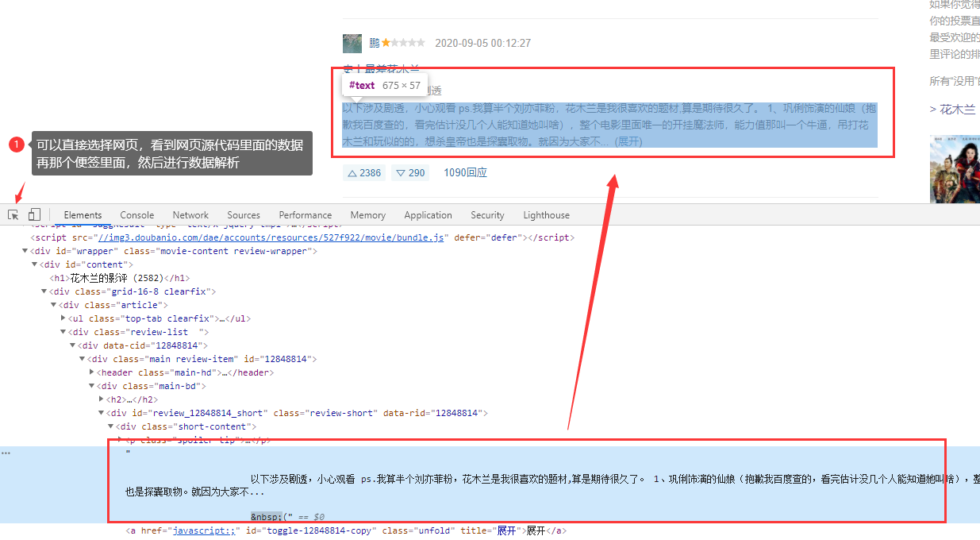Collapse the div id="wrapper" node
This screenshot has width=980, height=540.
(x=25, y=251)
